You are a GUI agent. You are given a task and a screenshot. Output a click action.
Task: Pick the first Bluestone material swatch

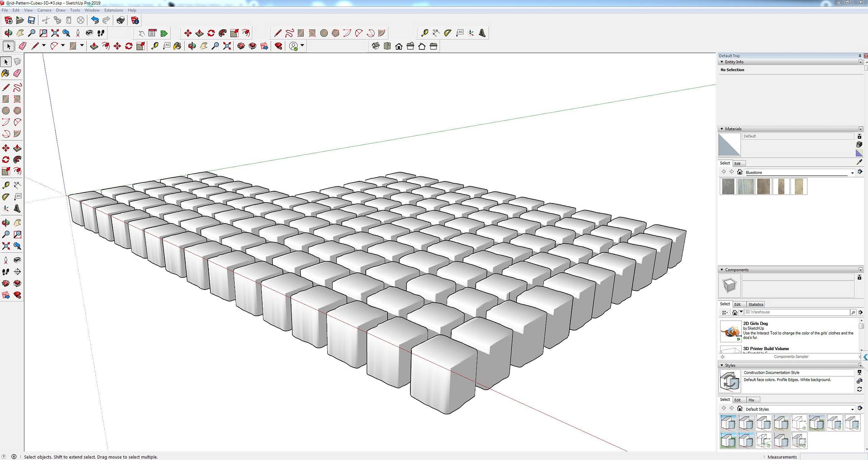click(728, 186)
